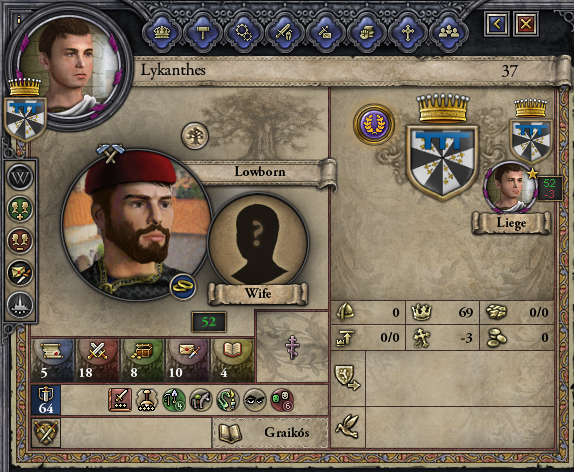Open the council members tab
Screen dimensions: 574x472
point(448,33)
